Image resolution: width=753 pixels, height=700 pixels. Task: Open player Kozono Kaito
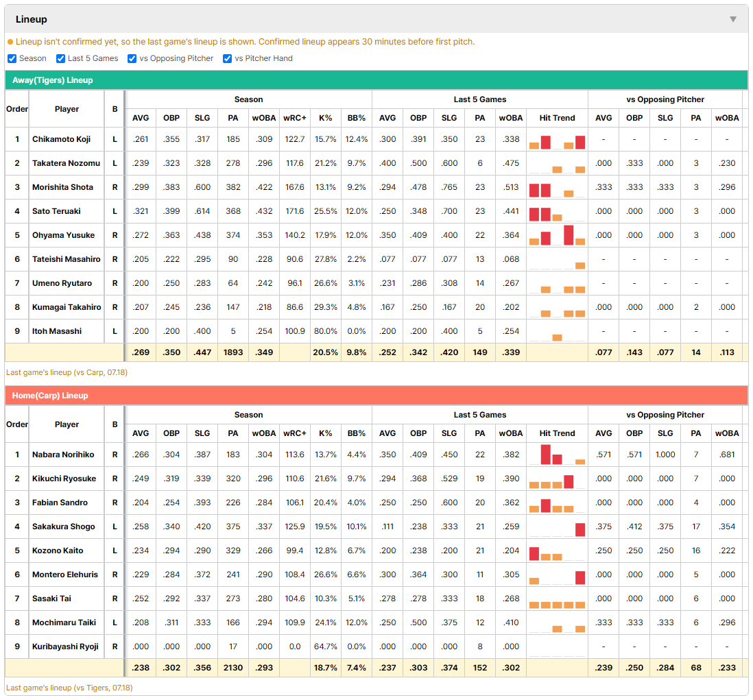pos(58,551)
